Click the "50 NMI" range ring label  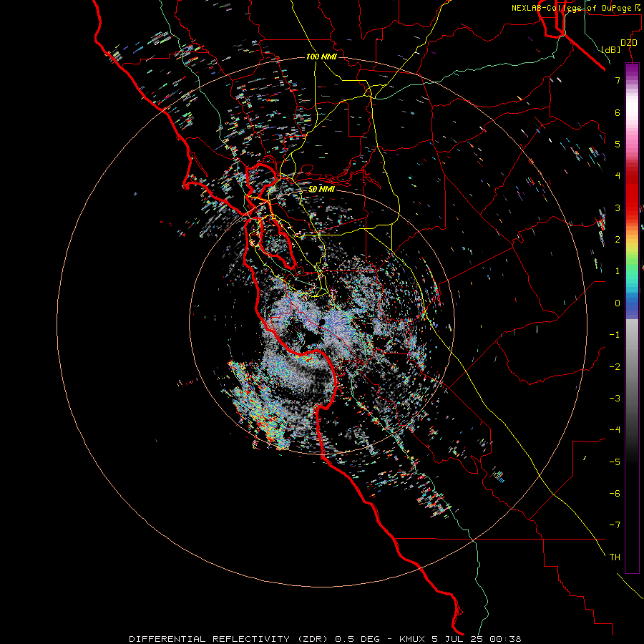(321, 189)
